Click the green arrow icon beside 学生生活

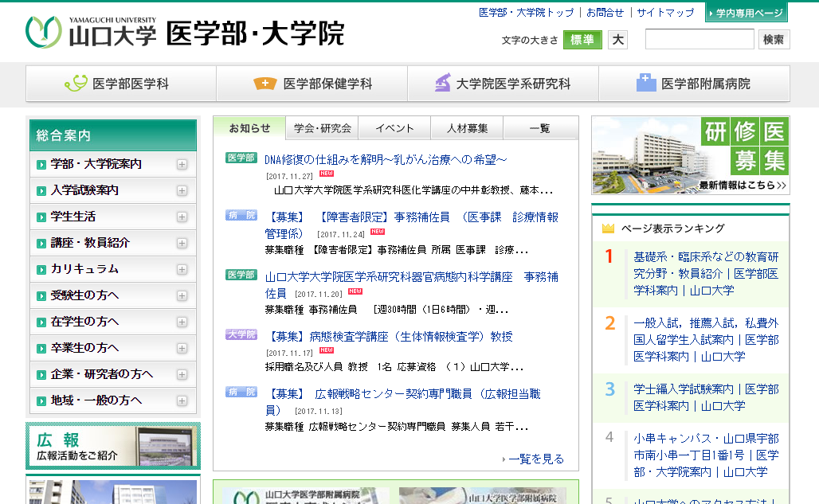(41, 217)
